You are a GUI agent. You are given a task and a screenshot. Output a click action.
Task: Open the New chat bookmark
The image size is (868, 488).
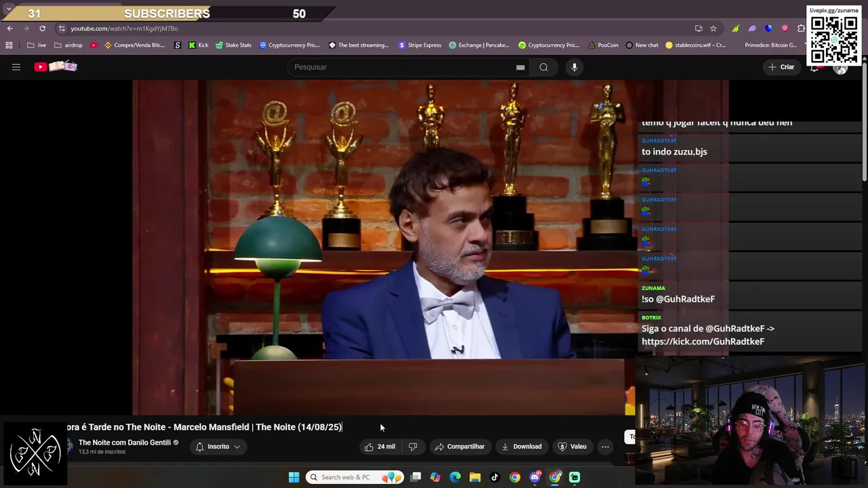coord(642,45)
